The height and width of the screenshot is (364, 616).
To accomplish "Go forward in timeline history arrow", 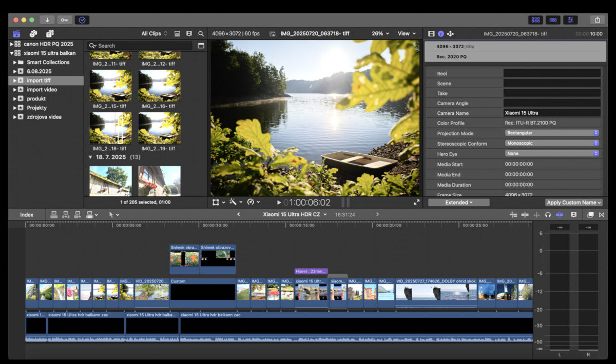I will click(x=377, y=214).
